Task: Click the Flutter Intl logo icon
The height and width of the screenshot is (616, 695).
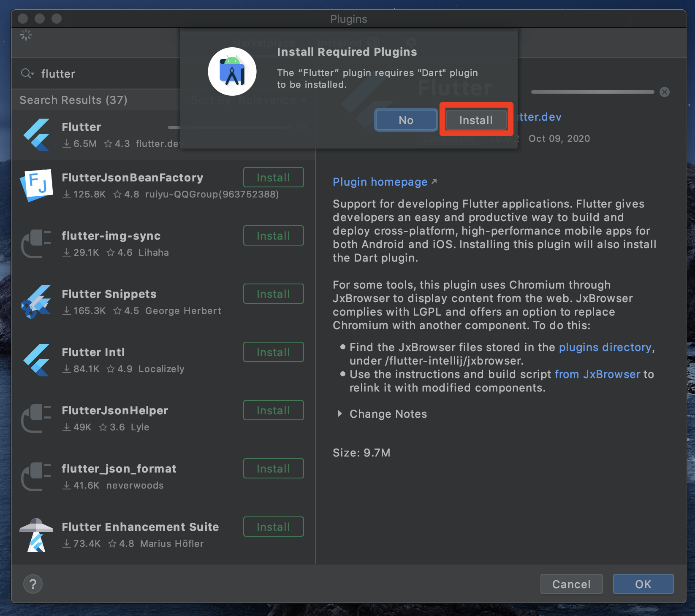Action: pos(36,360)
